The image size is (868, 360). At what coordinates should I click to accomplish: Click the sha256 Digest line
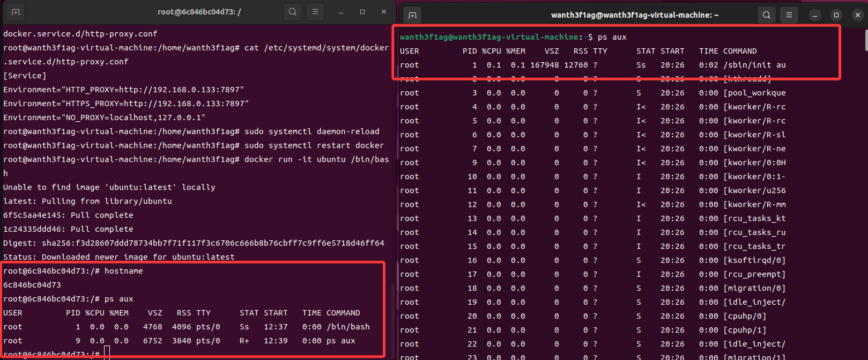point(194,243)
